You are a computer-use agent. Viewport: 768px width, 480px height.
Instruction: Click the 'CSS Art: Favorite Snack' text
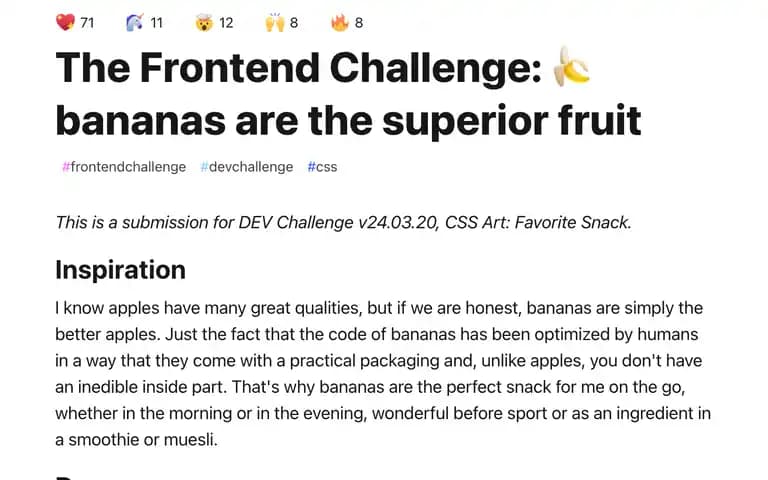[x=536, y=223]
